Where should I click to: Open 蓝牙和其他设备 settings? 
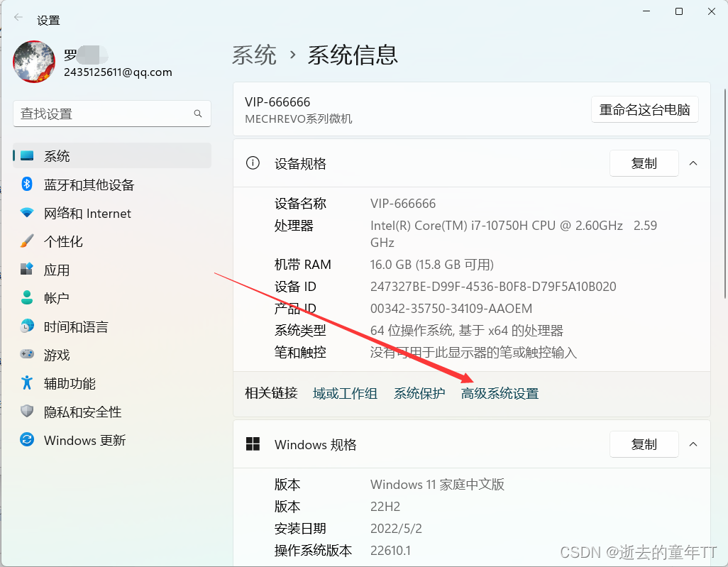click(x=112, y=185)
